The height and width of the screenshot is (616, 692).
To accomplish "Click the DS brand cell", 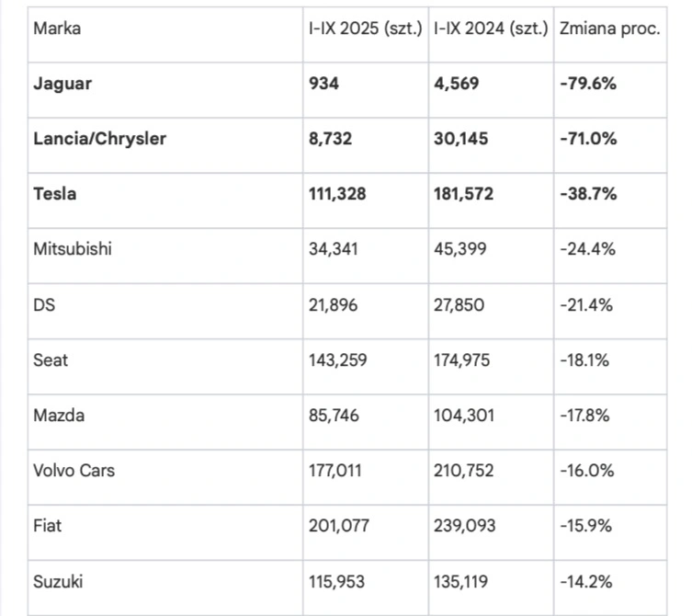I will pos(44,304).
